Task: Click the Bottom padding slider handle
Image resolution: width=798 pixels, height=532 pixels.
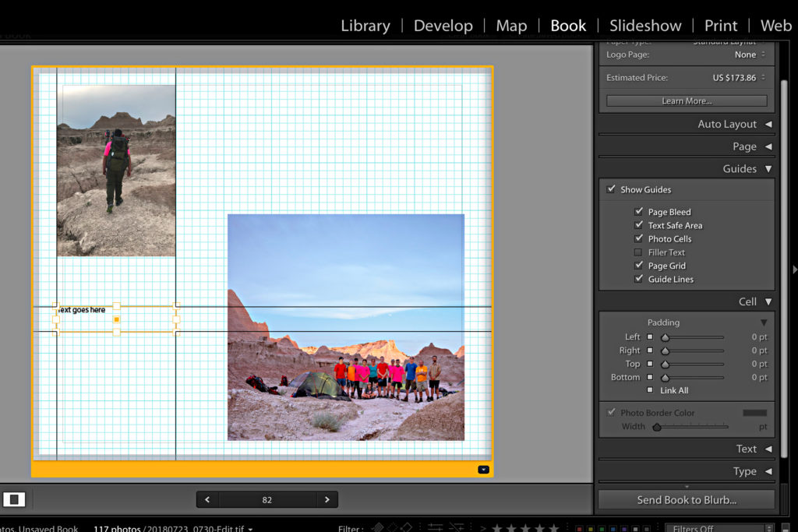Action: (x=665, y=378)
